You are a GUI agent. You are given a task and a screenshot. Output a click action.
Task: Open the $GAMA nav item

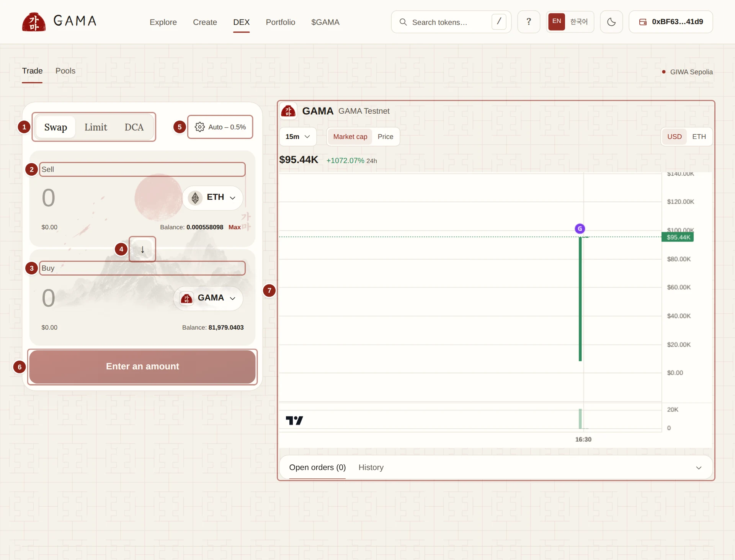(325, 22)
